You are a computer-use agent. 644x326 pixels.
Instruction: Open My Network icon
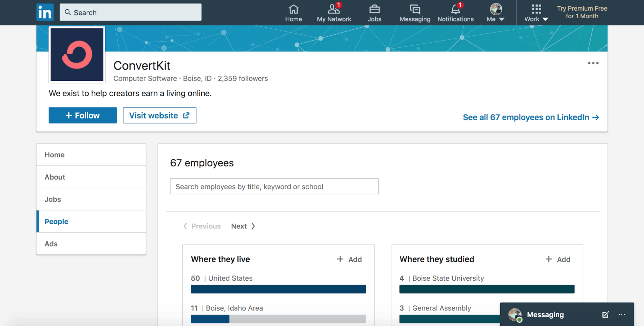(334, 13)
